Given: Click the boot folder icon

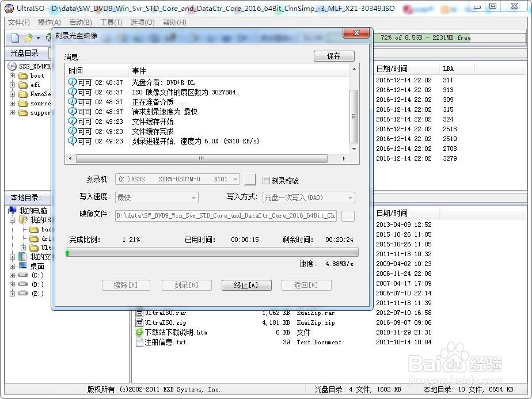Looking at the screenshot, I should pos(22,75).
